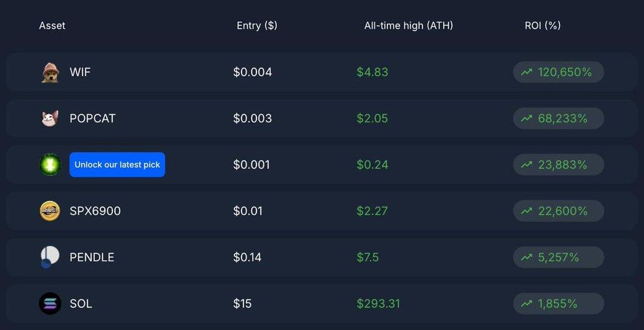Click the PENDLE $7.5 all-time high value

tap(368, 257)
